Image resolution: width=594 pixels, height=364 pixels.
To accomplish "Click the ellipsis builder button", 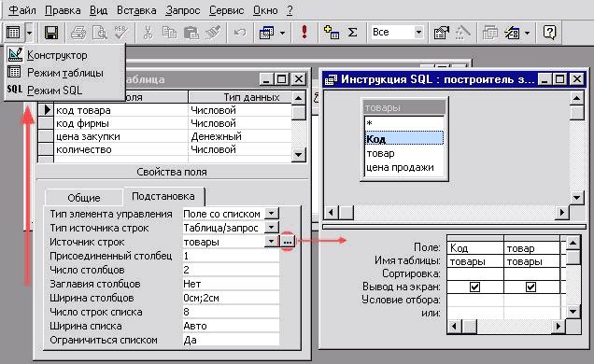I will (288, 242).
